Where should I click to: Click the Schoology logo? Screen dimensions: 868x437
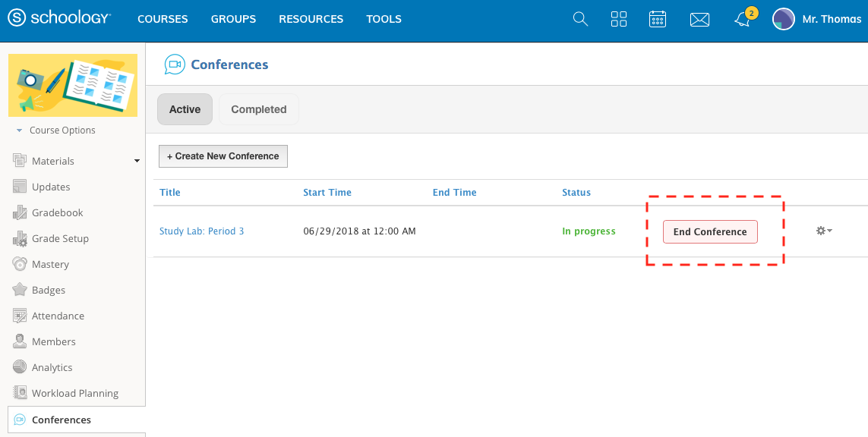click(59, 19)
